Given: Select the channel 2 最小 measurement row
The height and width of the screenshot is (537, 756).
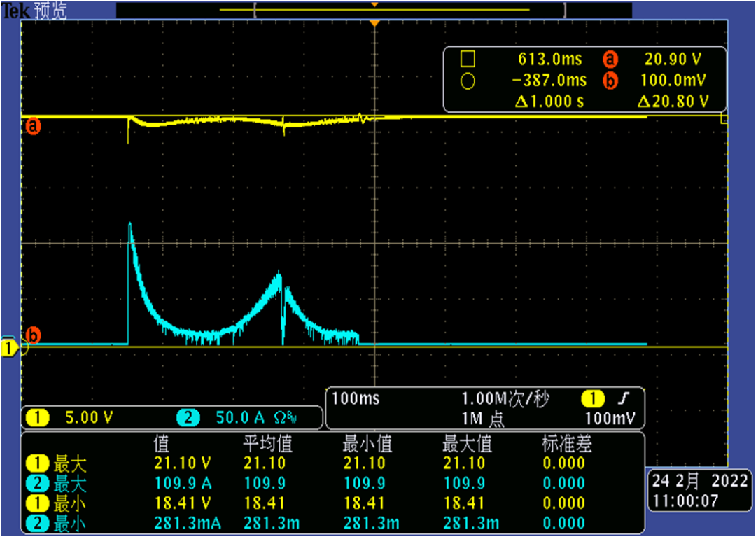Looking at the screenshot, I should point(56,522).
